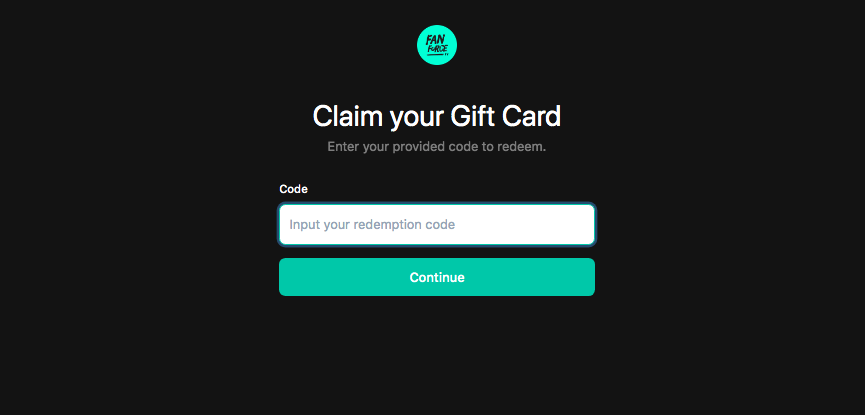Select the green Fan Force round icon
Image resolution: width=865 pixels, height=415 pixels.
tap(436, 45)
